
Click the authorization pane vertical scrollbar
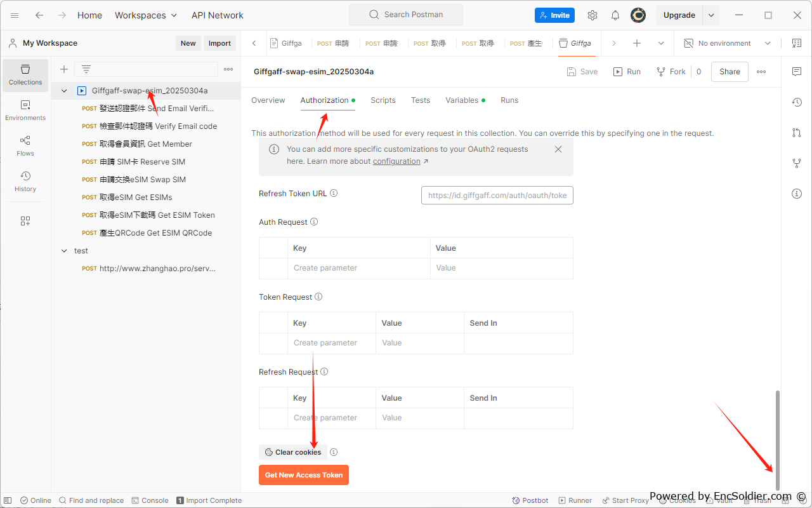[x=778, y=439]
